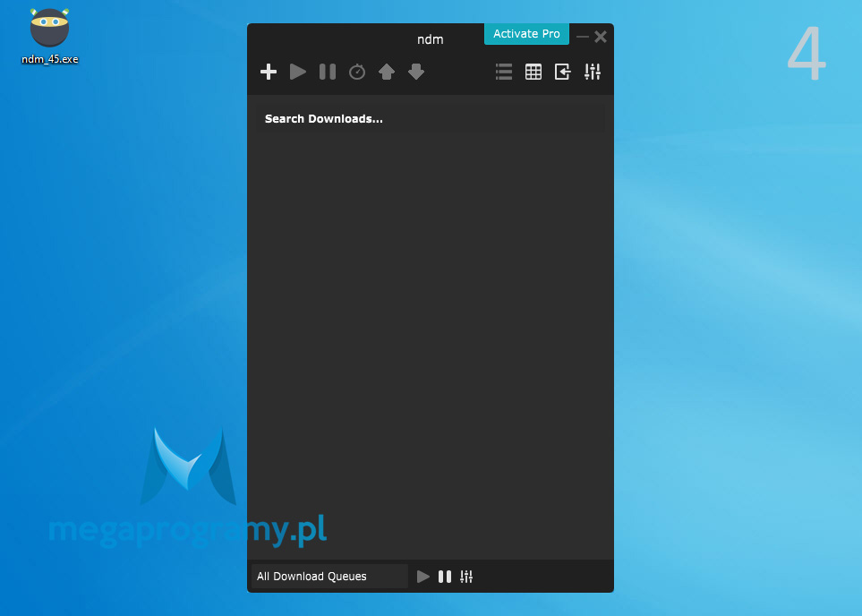Open queue settings sliders icon at bottom

click(466, 577)
